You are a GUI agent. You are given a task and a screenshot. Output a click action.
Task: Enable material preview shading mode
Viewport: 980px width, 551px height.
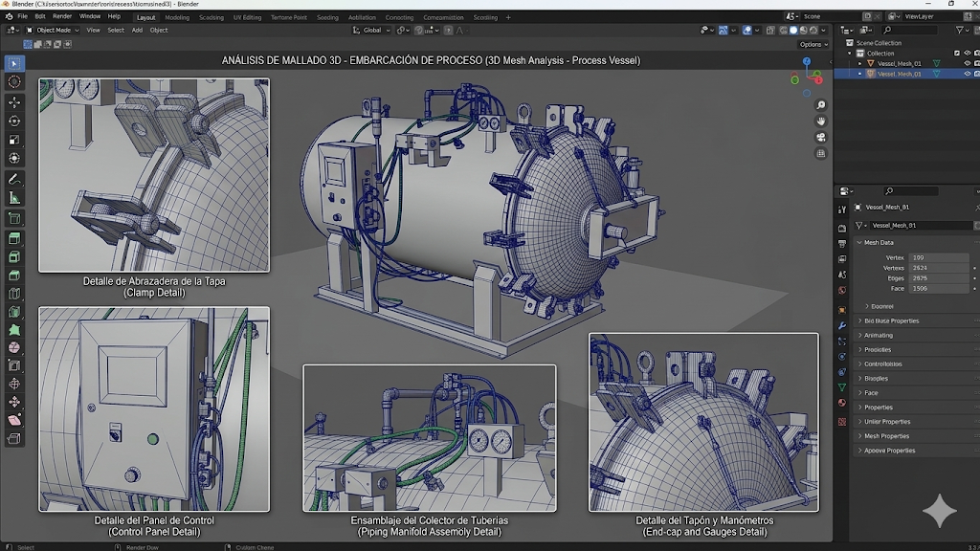tap(804, 30)
